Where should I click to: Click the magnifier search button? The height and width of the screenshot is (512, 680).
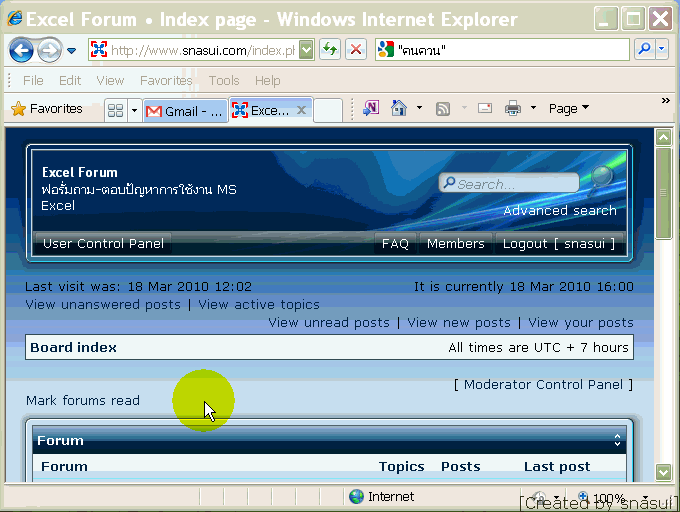pyautogui.click(x=644, y=49)
